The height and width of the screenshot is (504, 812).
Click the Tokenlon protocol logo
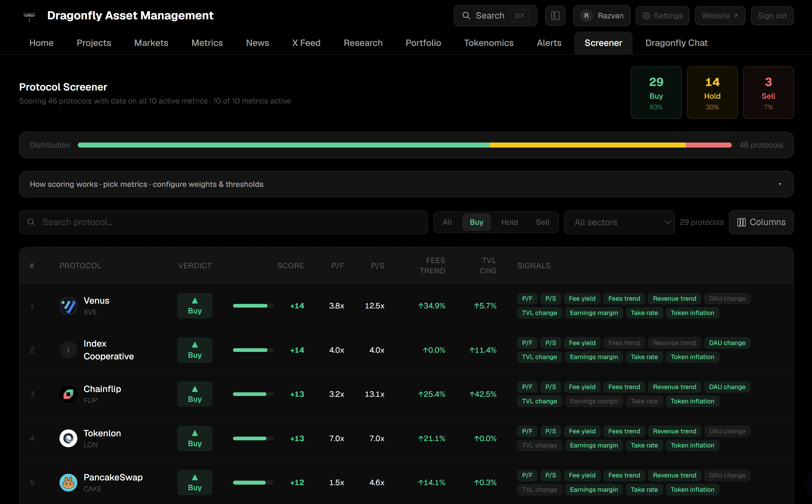[68, 438]
